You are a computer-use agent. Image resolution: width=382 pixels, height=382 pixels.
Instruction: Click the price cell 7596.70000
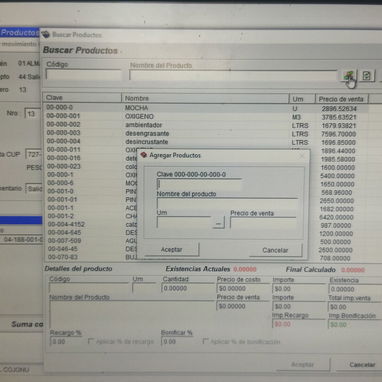pyautogui.click(x=339, y=134)
